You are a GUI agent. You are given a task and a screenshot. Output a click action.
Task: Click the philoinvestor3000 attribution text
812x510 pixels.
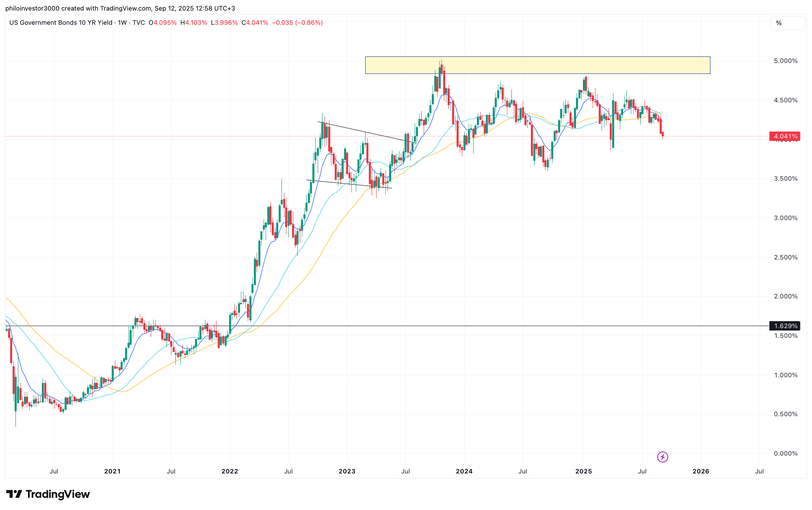point(32,8)
